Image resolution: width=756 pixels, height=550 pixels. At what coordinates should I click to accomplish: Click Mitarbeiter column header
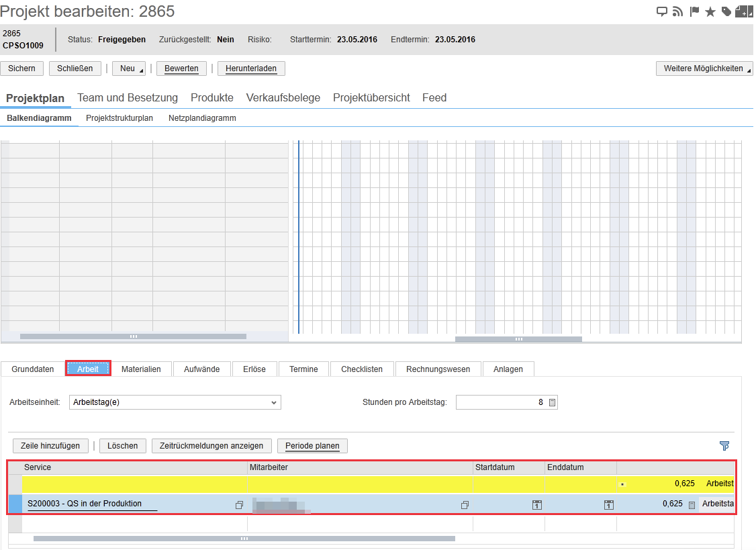tap(360, 467)
